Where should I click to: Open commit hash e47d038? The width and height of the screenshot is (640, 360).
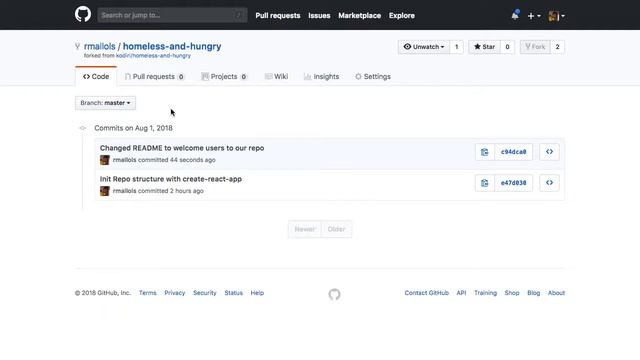[513, 183]
